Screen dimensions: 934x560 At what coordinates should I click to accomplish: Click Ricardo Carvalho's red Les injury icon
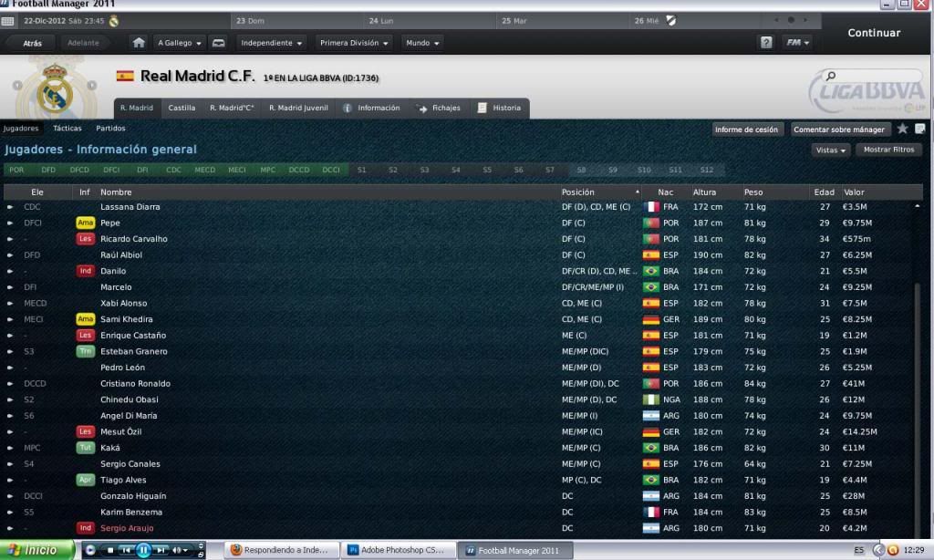pyautogui.click(x=85, y=239)
